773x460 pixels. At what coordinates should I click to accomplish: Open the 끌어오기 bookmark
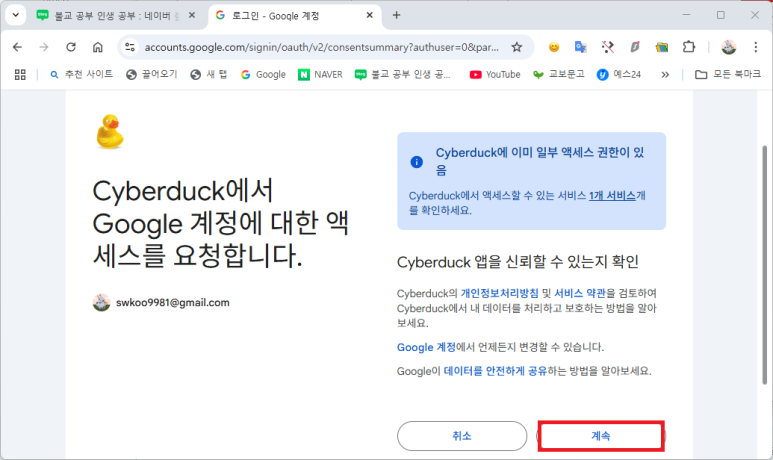(152, 74)
